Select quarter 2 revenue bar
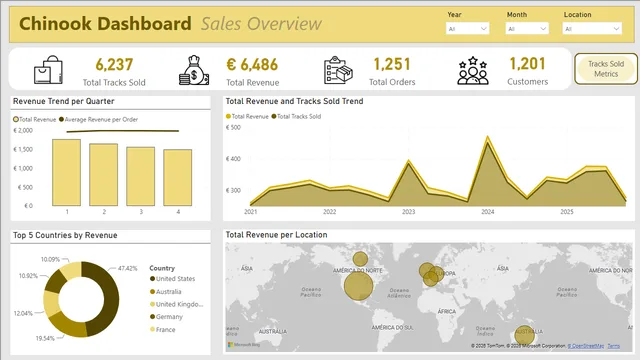The image size is (640, 360). click(104, 174)
